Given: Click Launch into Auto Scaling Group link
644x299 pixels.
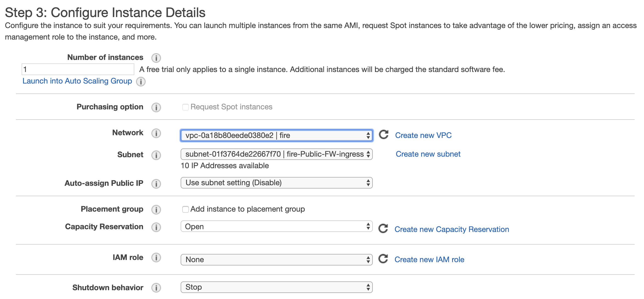Looking at the screenshot, I should click(77, 81).
